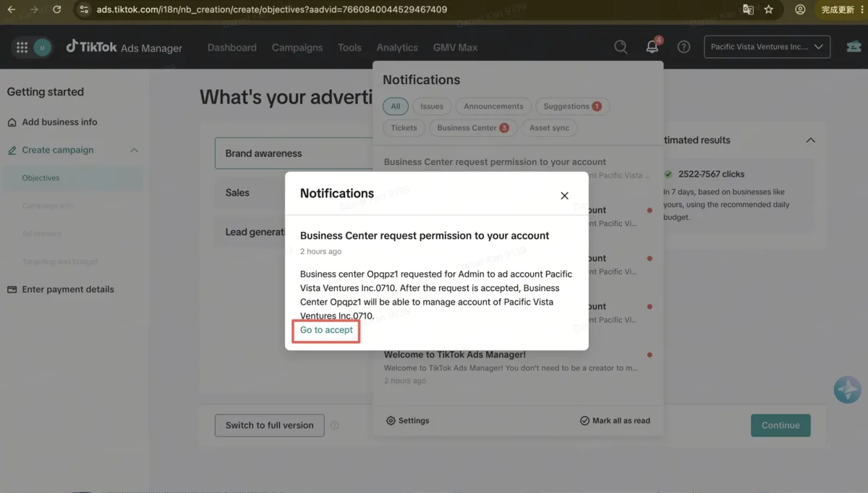The height and width of the screenshot is (493, 868).
Task: Click the TikTok Ads Manager logo
Action: pyautogui.click(x=124, y=47)
